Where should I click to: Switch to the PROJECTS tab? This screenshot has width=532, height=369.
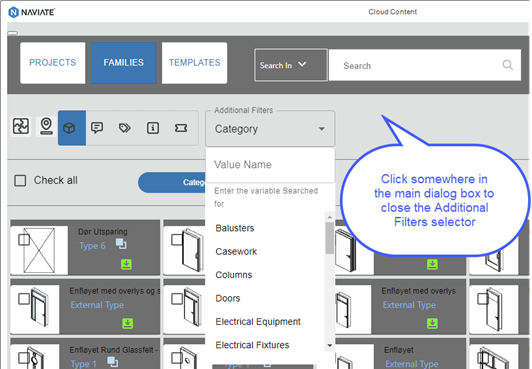tap(53, 63)
